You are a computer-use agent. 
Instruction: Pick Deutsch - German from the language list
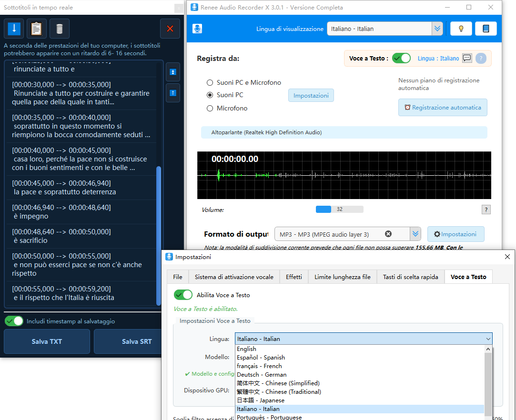[360, 375]
